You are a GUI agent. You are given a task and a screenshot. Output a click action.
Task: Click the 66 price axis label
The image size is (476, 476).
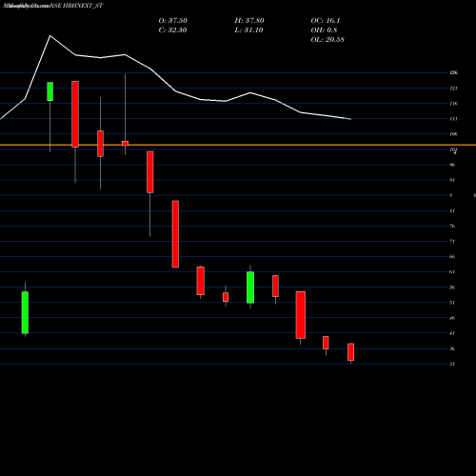coord(452,256)
